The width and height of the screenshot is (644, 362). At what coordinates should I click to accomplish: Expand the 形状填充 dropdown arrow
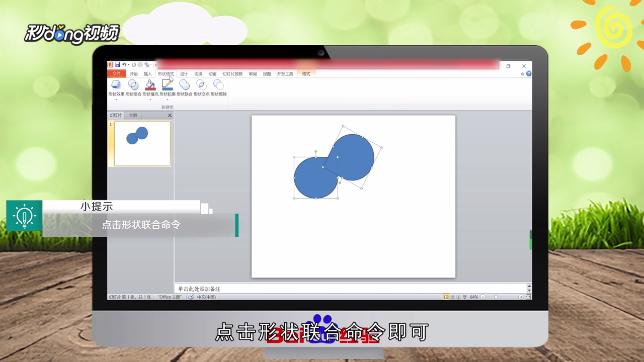coord(150,100)
